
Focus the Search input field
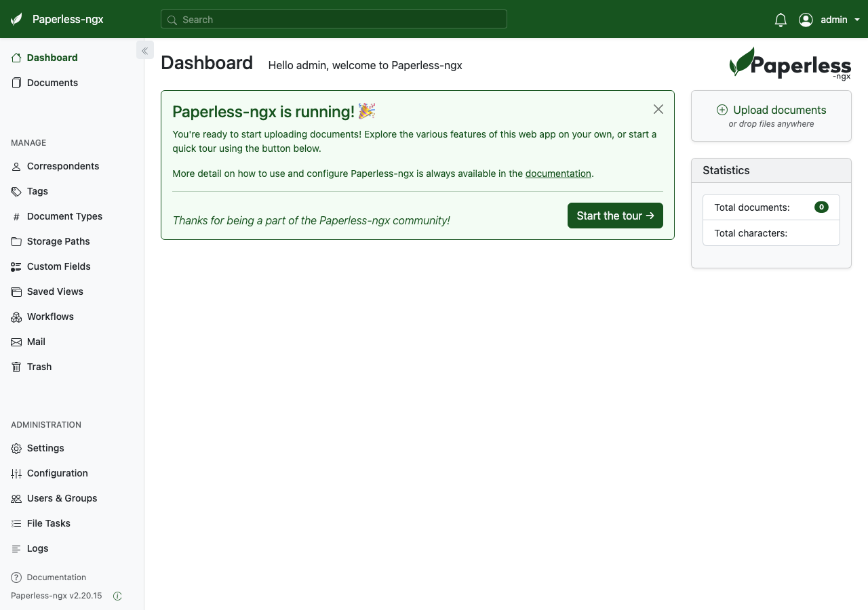[334, 19]
